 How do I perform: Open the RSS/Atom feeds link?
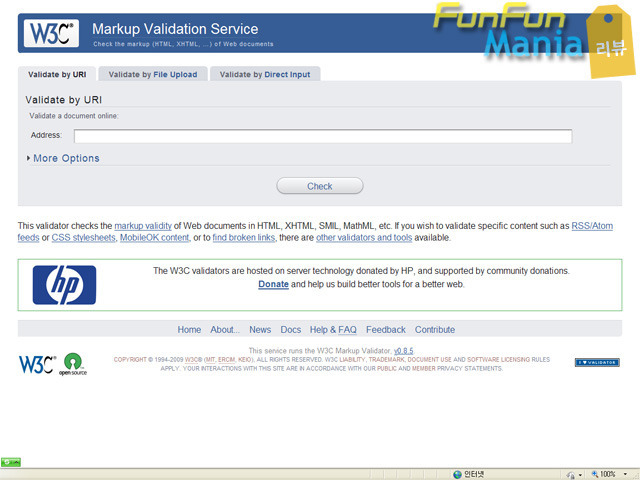592,226
